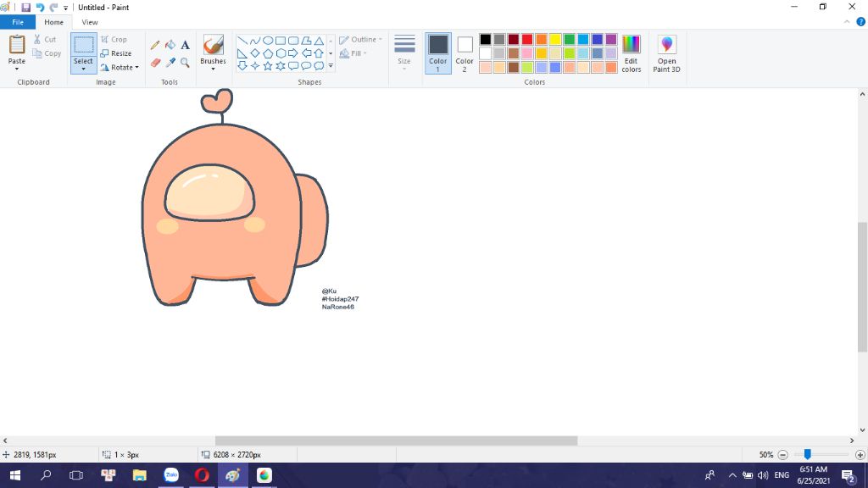Screen dimensions: 868x488
Task: Activate the Text tool
Action: (185, 46)
